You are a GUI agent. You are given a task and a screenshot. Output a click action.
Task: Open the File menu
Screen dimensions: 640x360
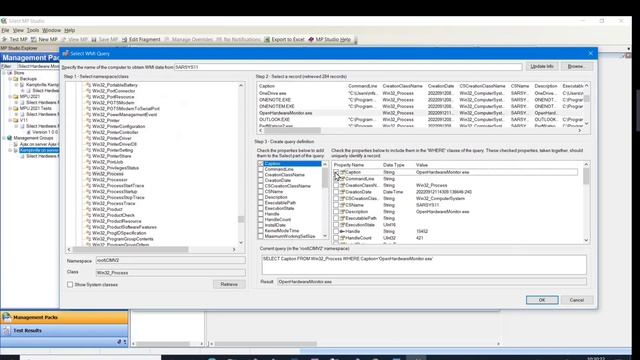pos(5,30)
